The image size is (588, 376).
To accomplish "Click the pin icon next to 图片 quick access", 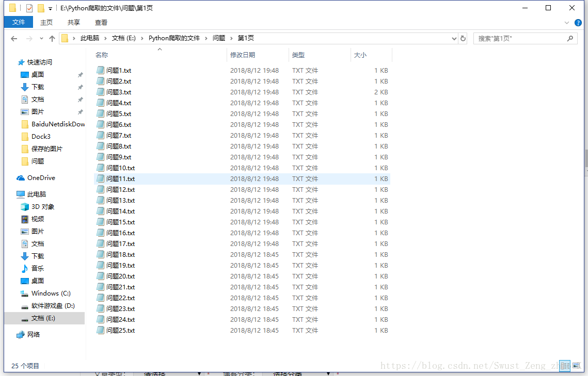I will pyautogui.click(x=80, y=112).
